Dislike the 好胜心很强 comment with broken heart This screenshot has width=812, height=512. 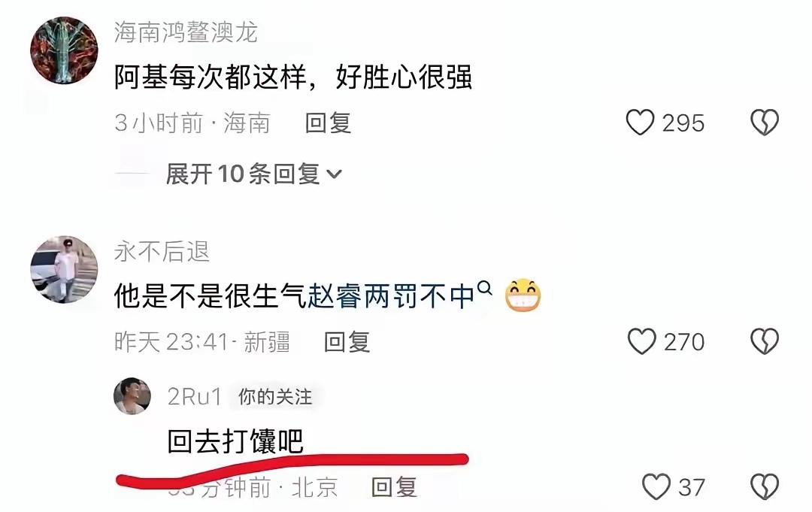pyautogui.click(x=765, y=123)
